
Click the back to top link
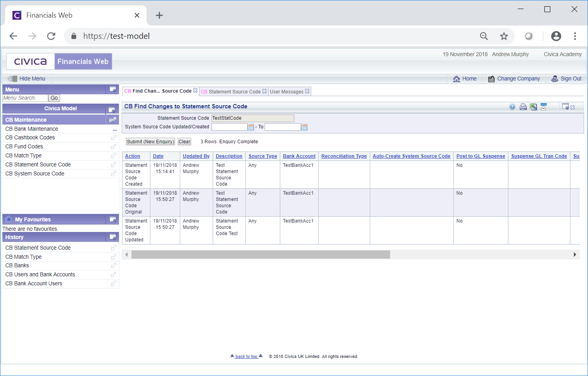point(246,356)
